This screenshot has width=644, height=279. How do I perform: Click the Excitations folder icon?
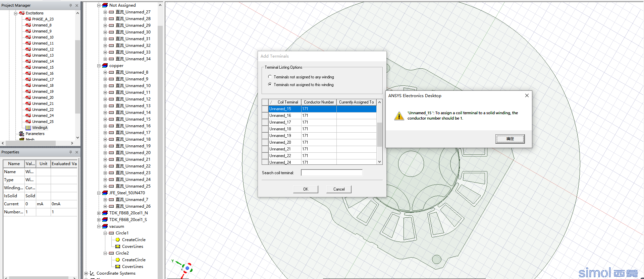[22, 13]
